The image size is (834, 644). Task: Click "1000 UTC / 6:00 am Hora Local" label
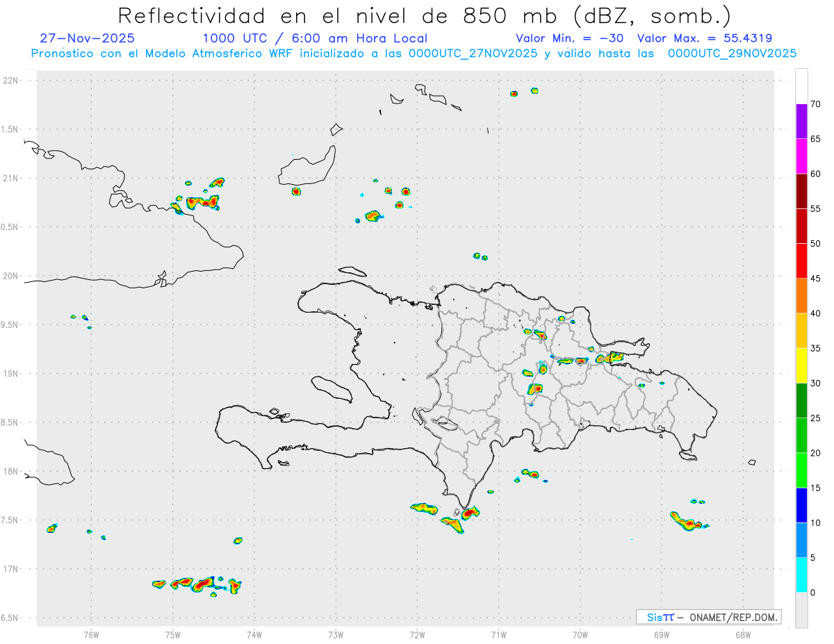[x=315, y=38]
